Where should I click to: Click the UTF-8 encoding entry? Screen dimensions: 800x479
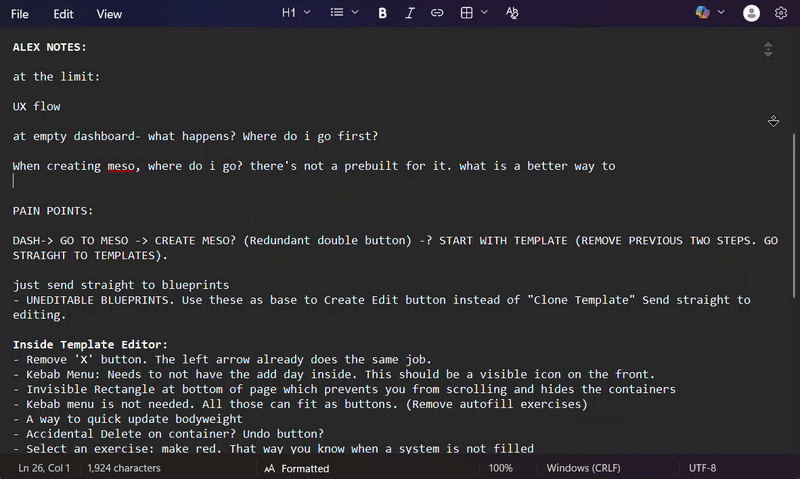point(703,468)
